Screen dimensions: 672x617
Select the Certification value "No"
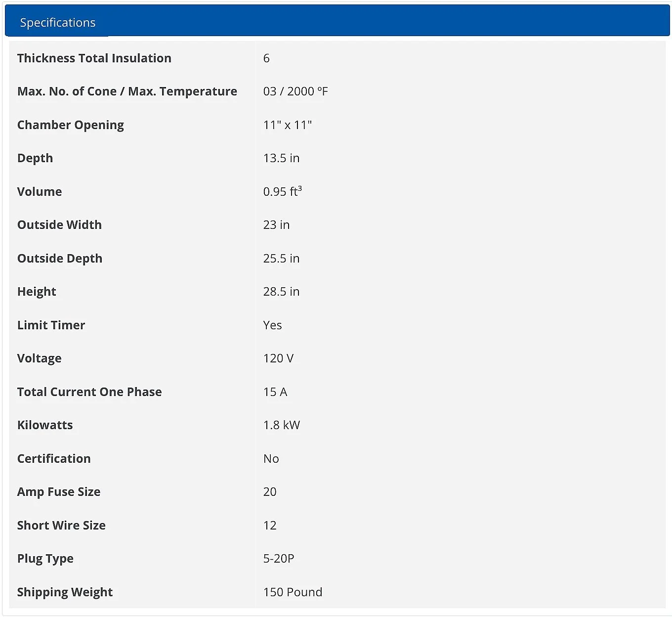271,459
